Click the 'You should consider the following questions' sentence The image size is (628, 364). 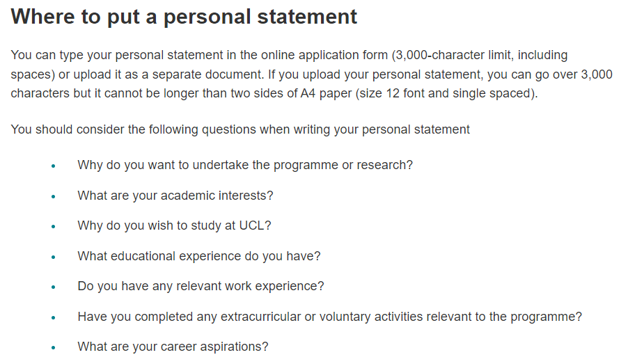click(240, 129)
